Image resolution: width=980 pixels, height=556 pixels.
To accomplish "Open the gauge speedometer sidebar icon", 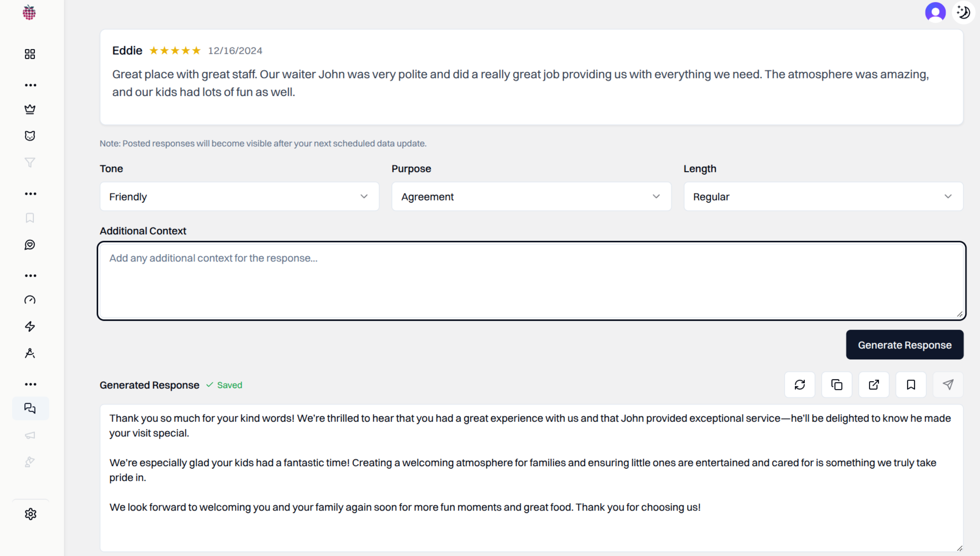I will pos(30,300).
